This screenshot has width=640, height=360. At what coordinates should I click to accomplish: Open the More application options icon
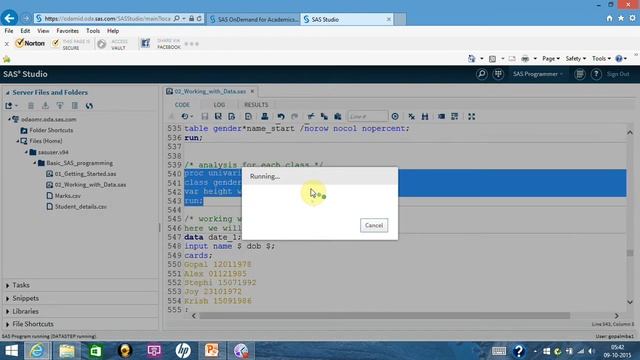point(580,74)
